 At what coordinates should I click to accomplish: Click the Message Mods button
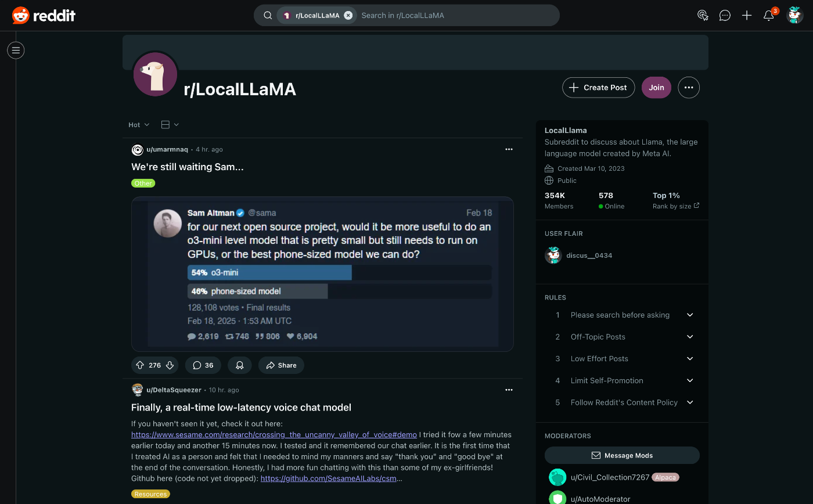click(x=622, y=455)
